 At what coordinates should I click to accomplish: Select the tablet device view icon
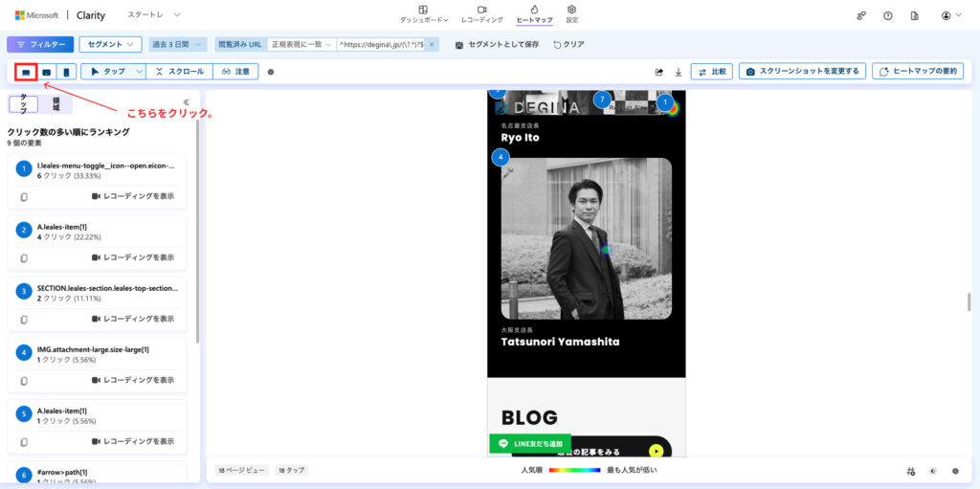46,72
